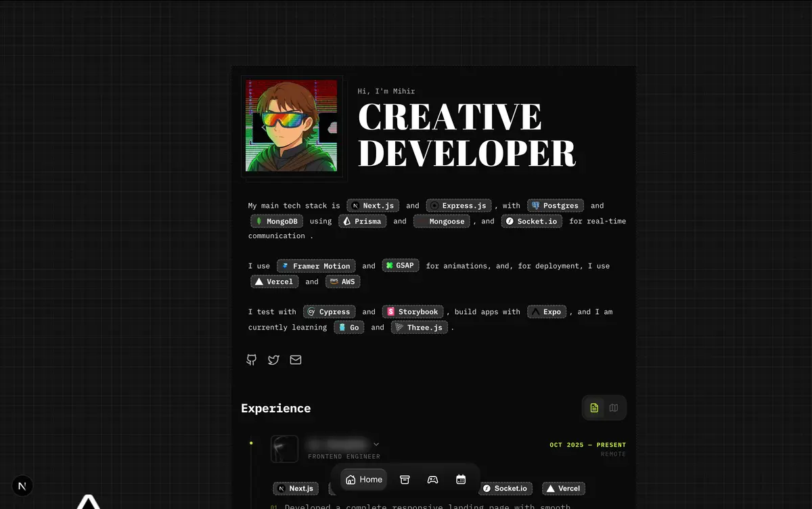This screenshot has height=509, width=812.
Task: Click the Vercel badge in deployment sentence
Action: (x=275, y=282)
